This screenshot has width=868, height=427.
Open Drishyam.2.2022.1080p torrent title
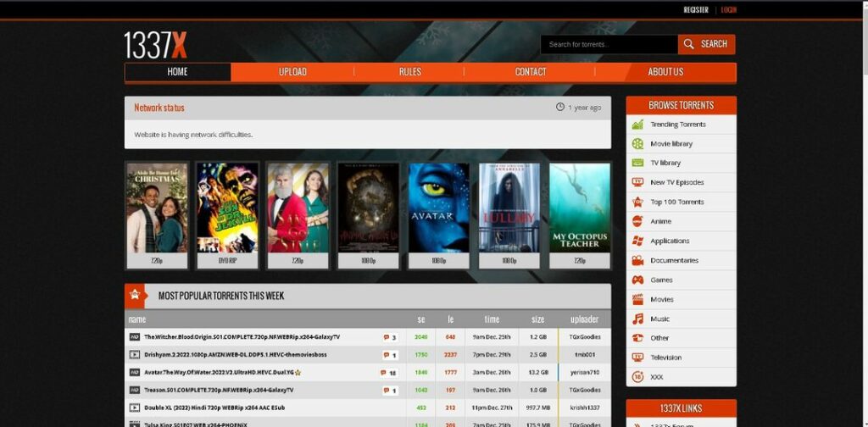tap(236, 354)
